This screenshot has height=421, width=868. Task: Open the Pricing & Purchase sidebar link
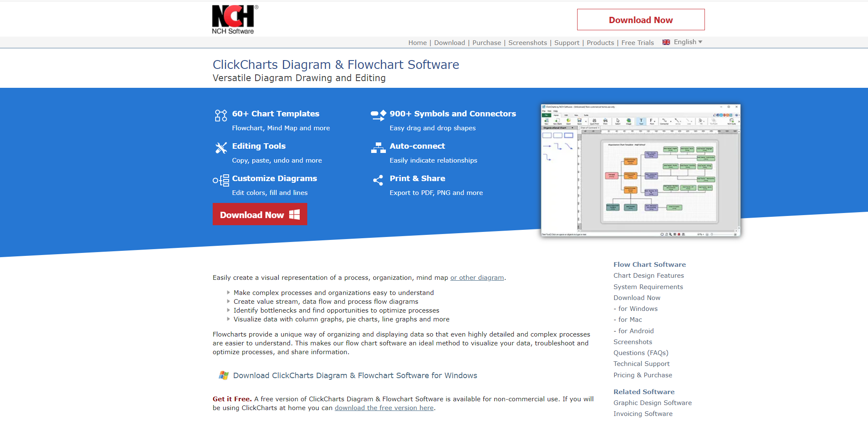tap(643, 375)
